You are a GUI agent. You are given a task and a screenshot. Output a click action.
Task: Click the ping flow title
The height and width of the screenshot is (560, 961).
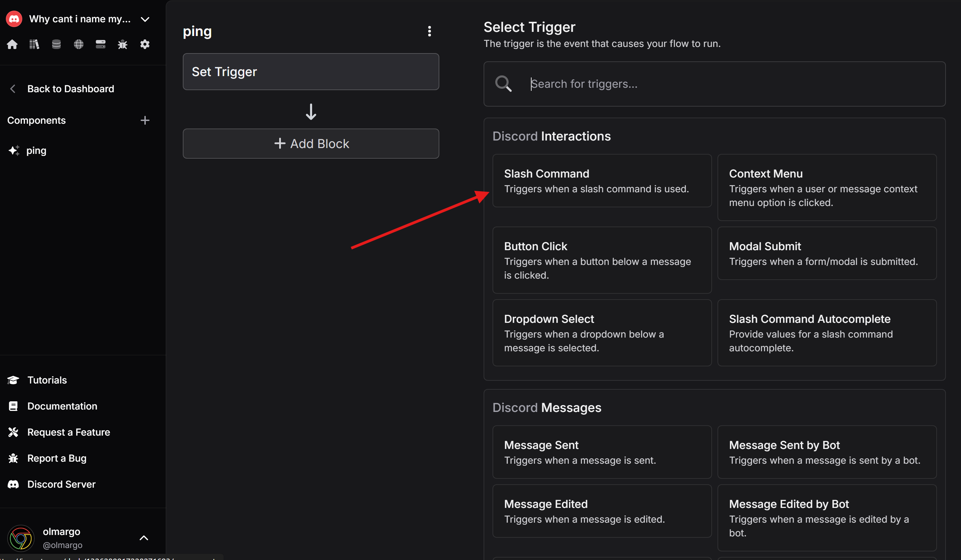[x=197, y=32]
